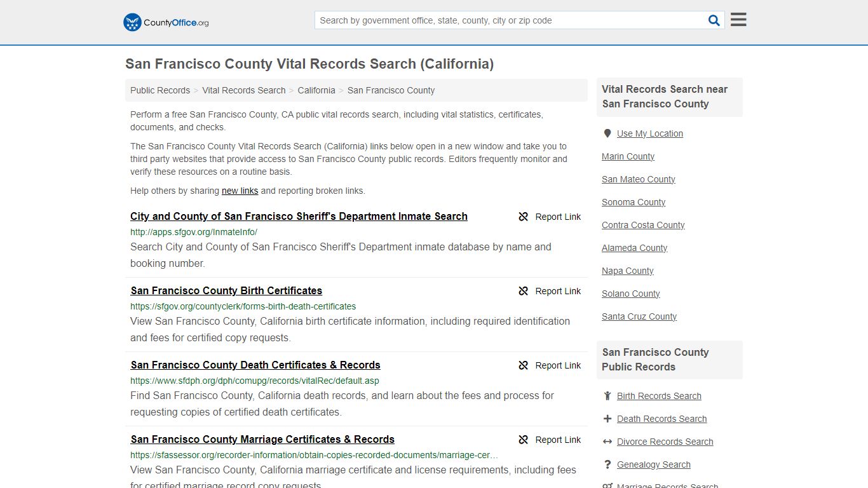This screenshot has width=868, height=488.
Task: Go to Marin County
Action: 628,156
